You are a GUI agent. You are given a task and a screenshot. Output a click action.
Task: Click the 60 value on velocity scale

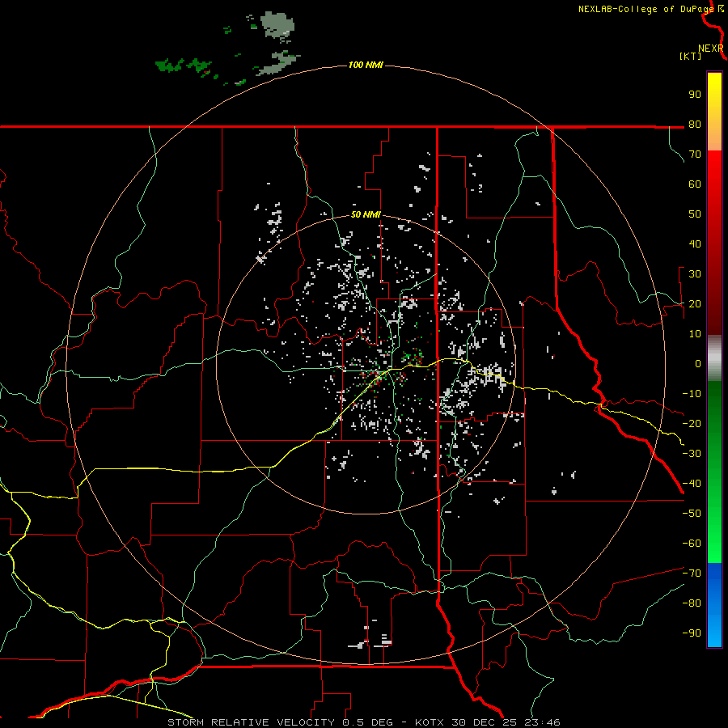click(x=695, y=184)
